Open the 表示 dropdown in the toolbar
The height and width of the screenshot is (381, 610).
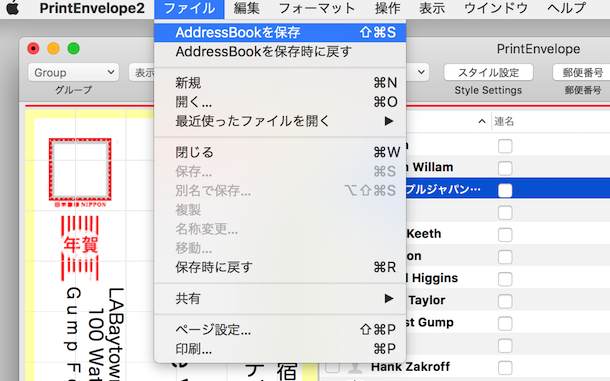tap(142, 72)
